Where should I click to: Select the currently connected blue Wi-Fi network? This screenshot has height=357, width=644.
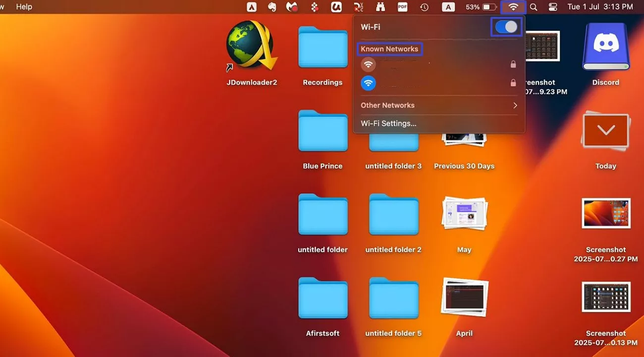click(x=426, y=83)
